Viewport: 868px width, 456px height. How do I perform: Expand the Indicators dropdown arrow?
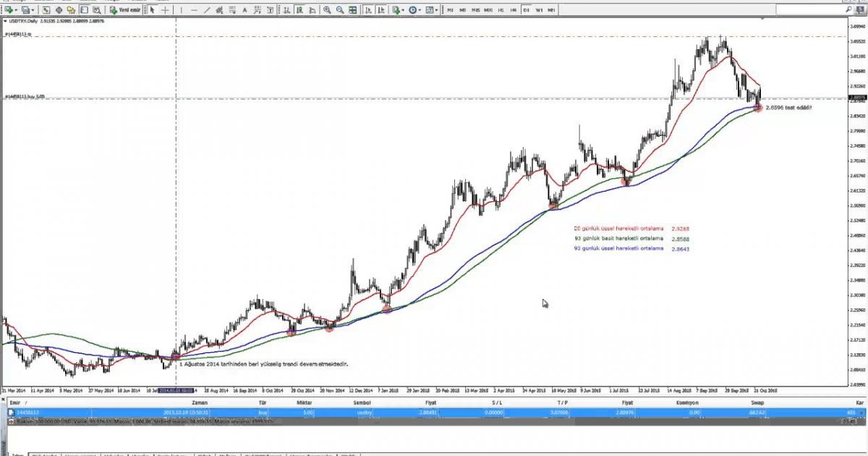[x=403, y=10]
